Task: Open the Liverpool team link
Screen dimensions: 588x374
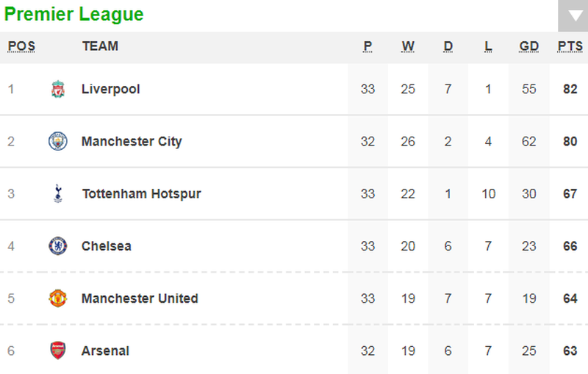Action: (x=111, y=90)
